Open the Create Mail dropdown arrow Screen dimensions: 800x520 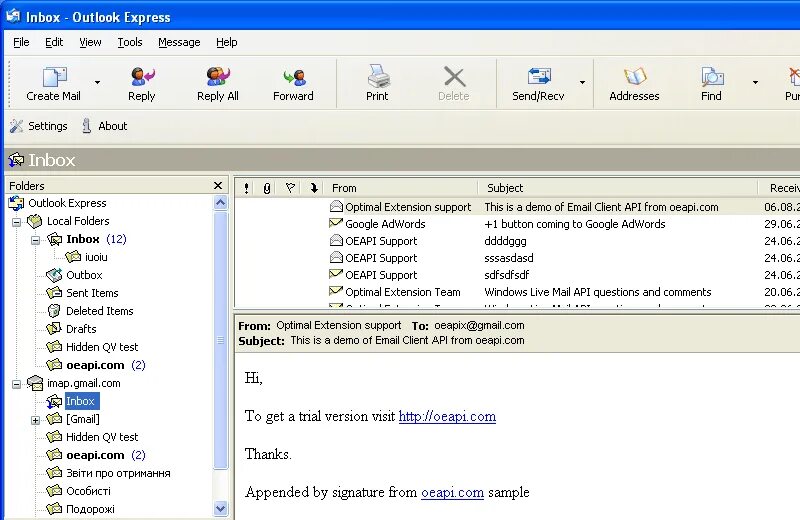pyautogui.click(x=97, y=82)
